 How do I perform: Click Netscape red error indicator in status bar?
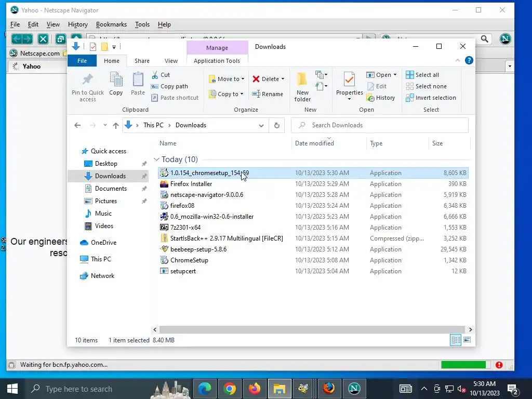(x=499, y=365)
